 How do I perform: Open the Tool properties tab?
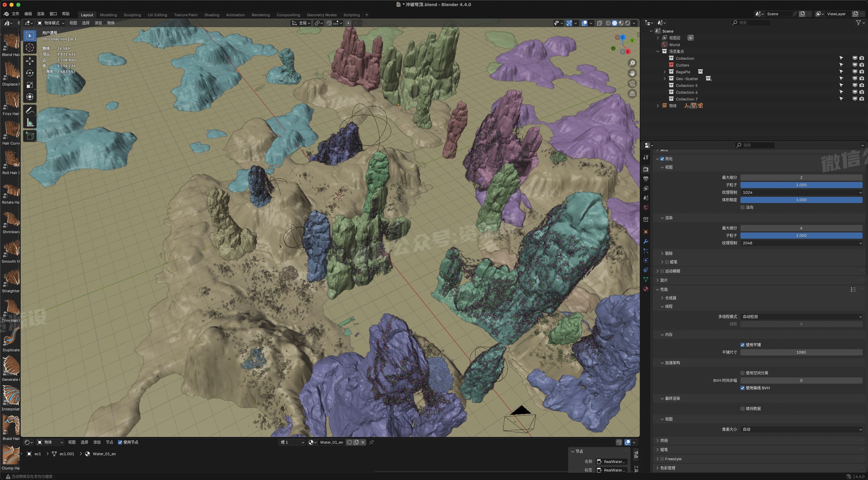pyautogui.click(x=646, y=157)
